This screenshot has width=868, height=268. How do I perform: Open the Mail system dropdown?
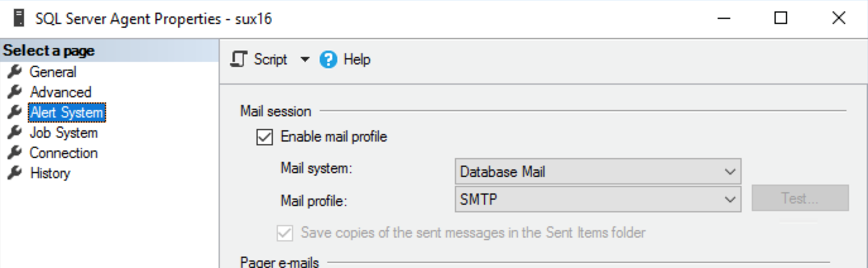coord(730,171)
